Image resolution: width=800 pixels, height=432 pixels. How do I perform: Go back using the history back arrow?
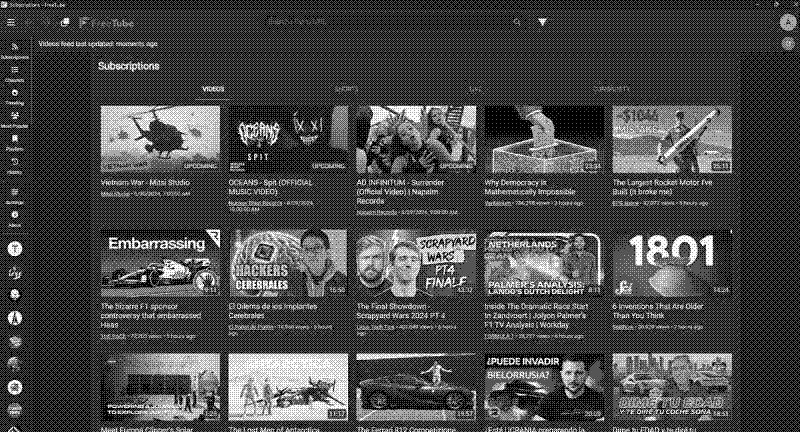pos(30,22)
